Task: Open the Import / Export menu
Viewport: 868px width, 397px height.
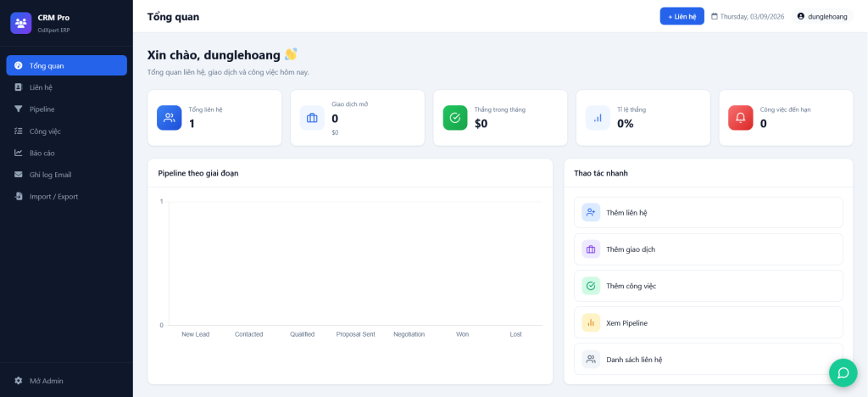Action: tap(66, 196)
